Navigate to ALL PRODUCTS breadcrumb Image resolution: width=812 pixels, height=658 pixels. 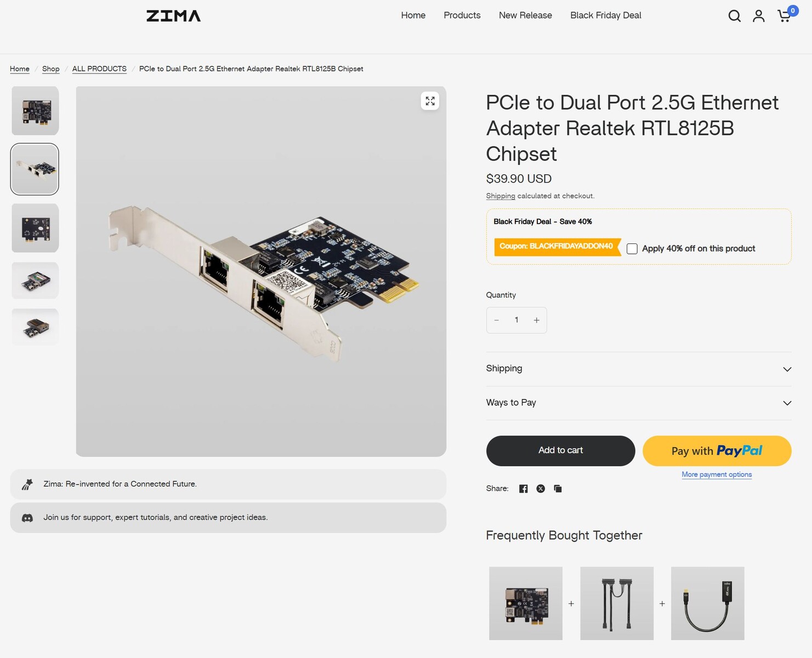coord(99,69)
